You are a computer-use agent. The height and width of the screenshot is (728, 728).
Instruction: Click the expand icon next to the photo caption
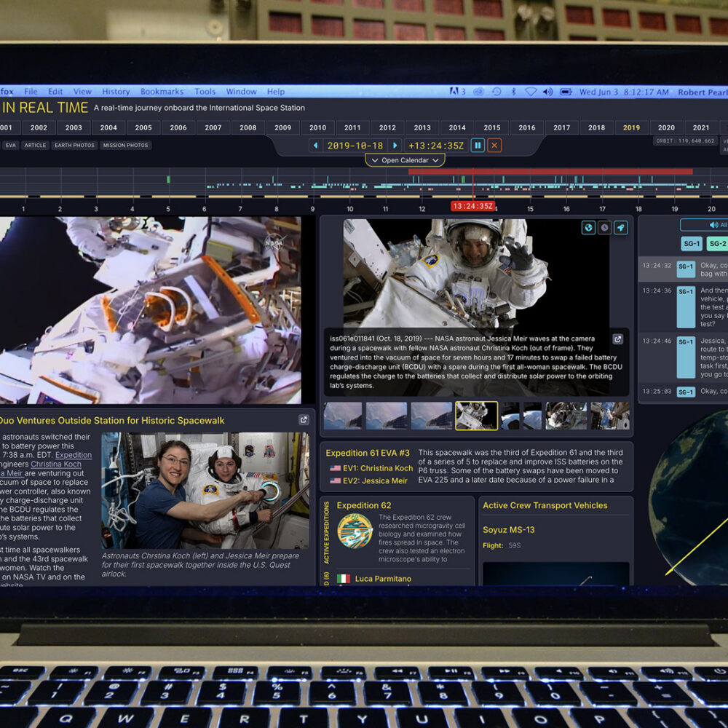pyautogui.click(x=618, y=339)
